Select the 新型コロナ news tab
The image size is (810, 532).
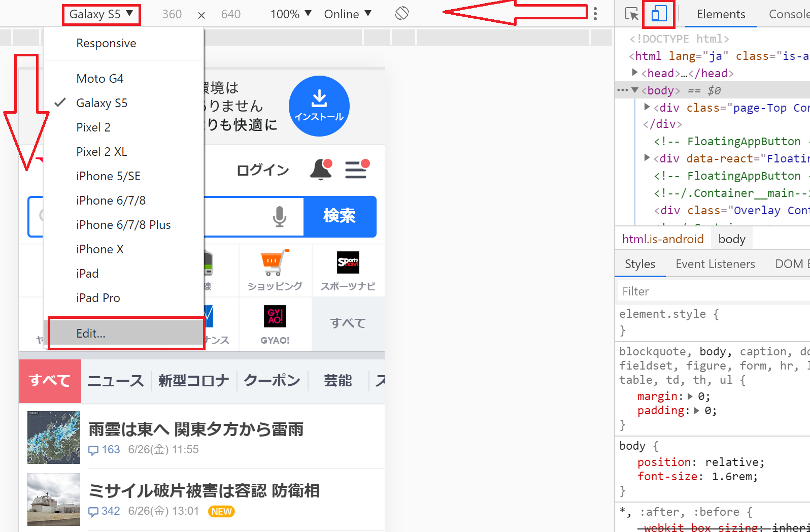[x=193, y=381]
